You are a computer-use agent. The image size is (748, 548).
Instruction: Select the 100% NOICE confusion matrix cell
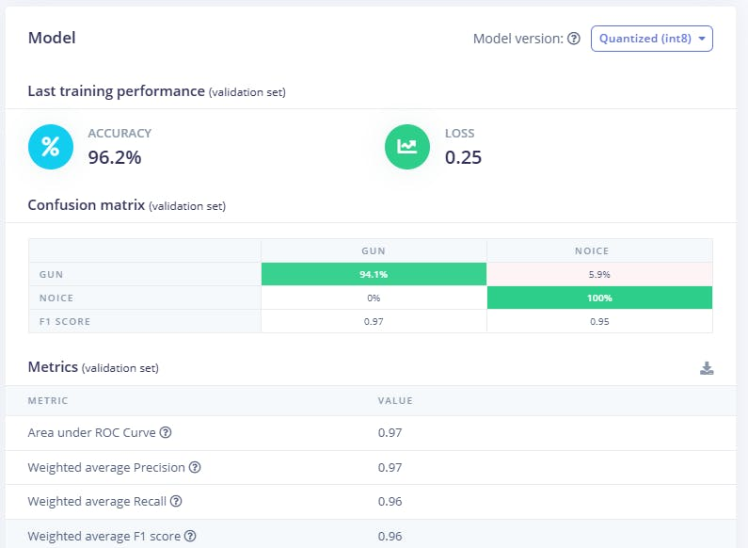coord(600,298)
